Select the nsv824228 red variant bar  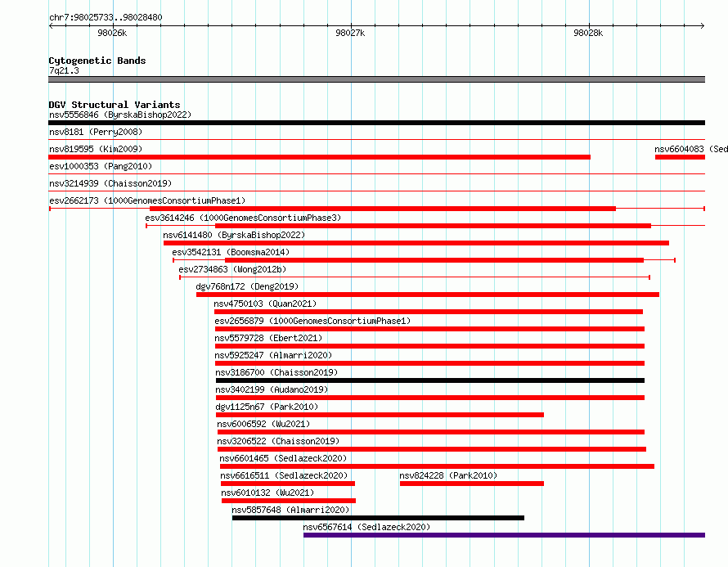tap(472, 484)
